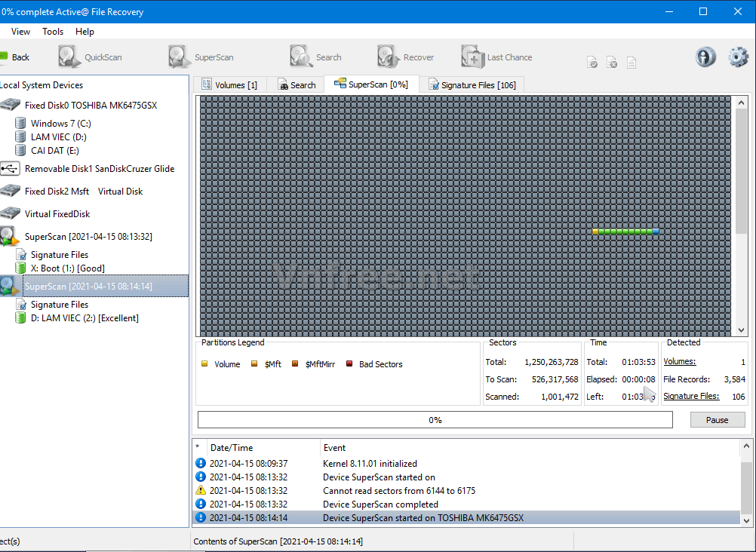
Task: Open the Volumes link in Detected panel
Action: 679,362
